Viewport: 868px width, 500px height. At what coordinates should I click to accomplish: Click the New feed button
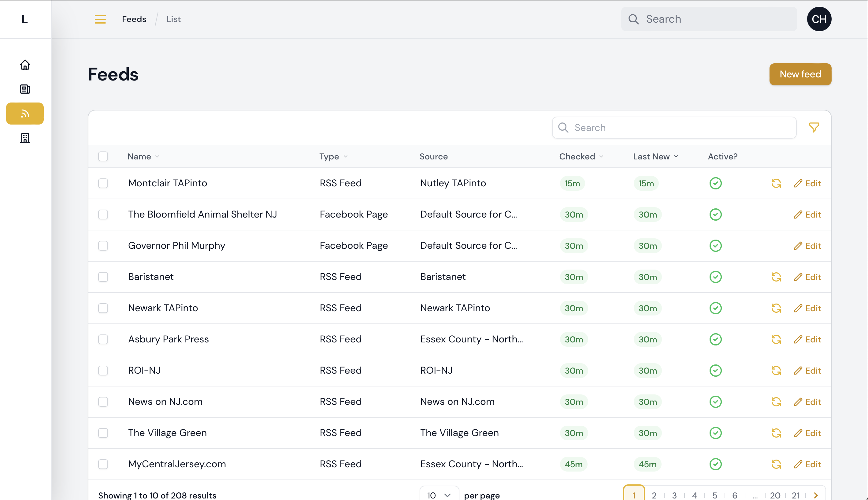click(x=800, y=74)
